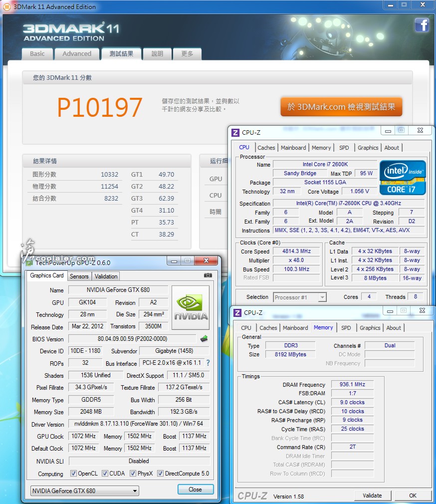Toggle the OpenCL checkbox in GPU-Z
This screenshot has height=504, width=436.
click(73, 474)
